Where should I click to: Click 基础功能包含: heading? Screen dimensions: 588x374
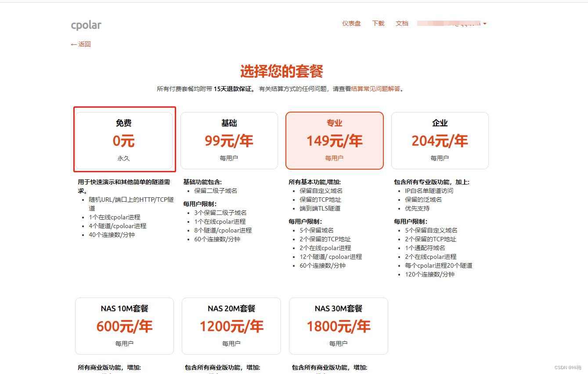202,182
